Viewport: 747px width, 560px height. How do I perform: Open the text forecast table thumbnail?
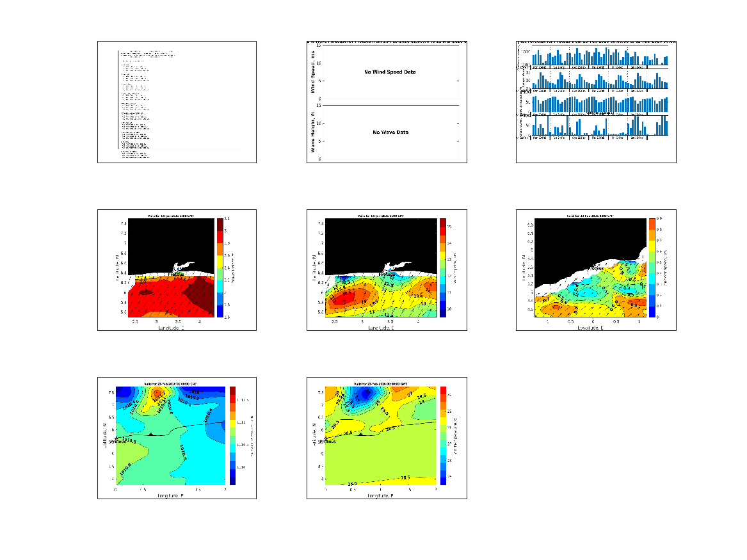[177, 102]
